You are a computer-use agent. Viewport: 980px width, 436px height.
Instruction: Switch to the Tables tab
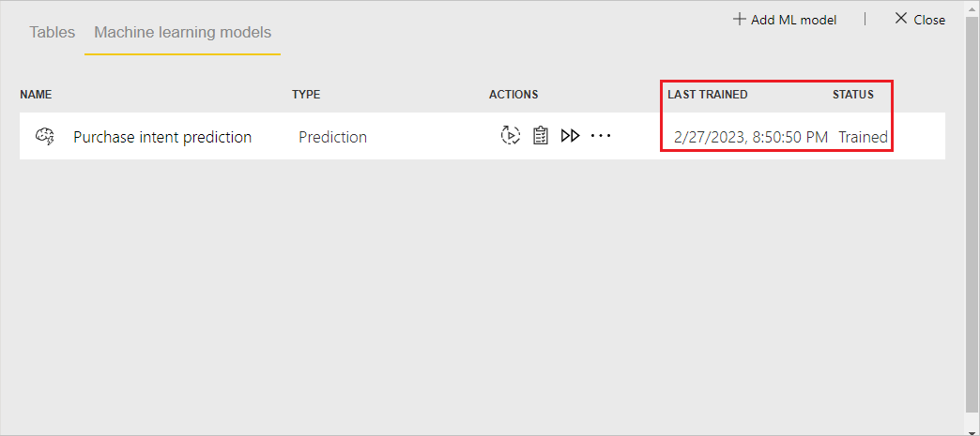(x=53, y=33)
